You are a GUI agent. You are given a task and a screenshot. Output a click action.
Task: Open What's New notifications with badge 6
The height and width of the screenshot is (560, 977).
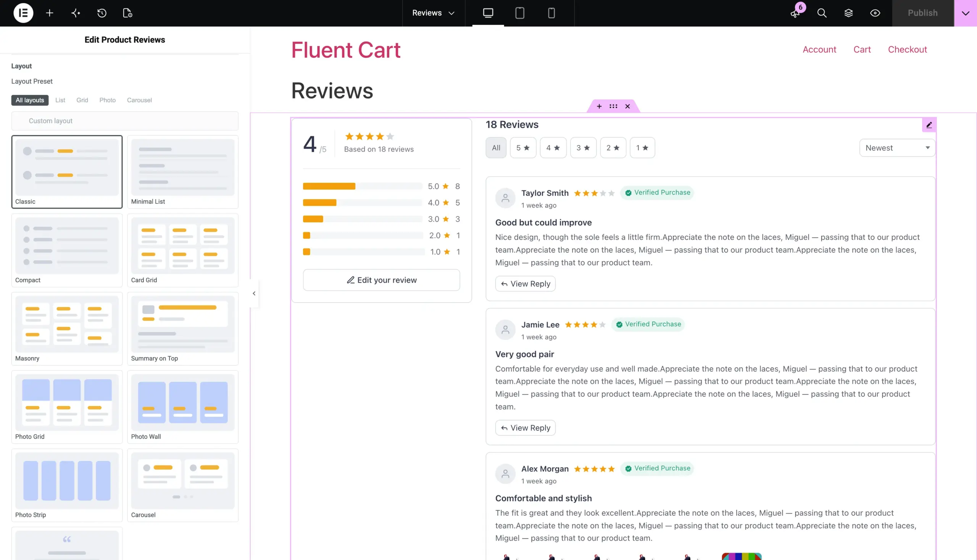795,13
